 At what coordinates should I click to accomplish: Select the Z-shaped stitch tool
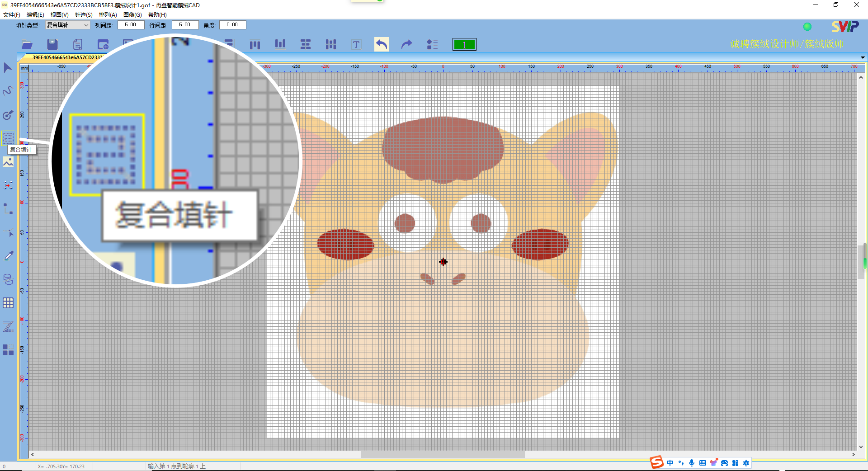pos(8,326)
